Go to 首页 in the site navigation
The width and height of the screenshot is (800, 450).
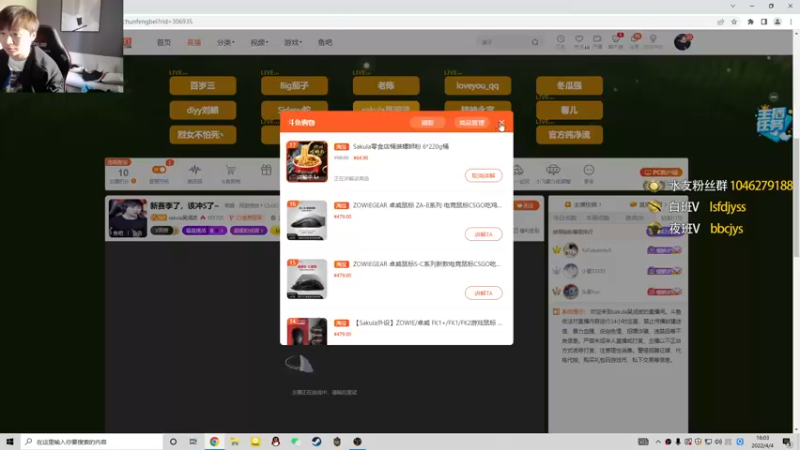click(x=164, y=42)
